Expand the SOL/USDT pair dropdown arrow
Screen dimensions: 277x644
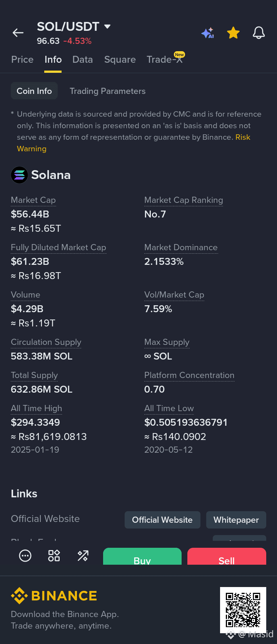coord(107,27)
